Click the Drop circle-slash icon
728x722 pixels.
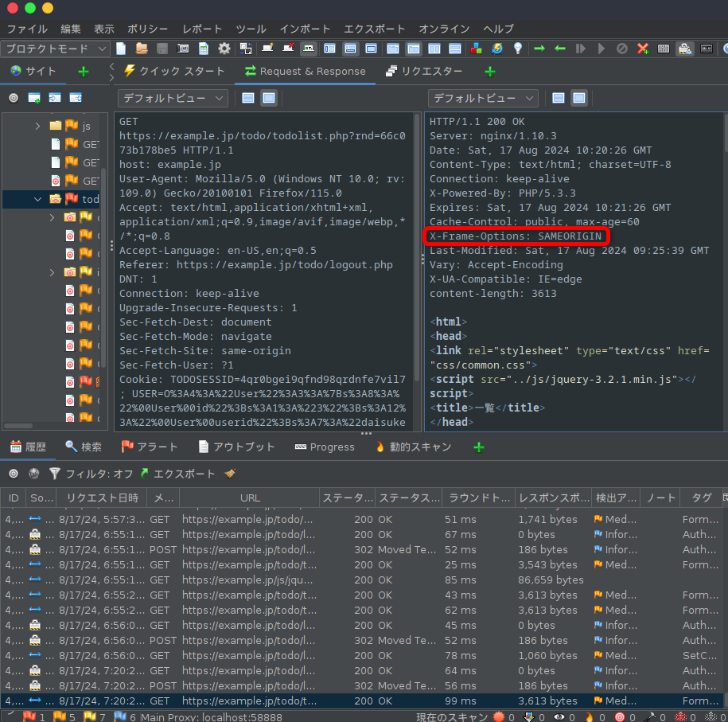622,49
